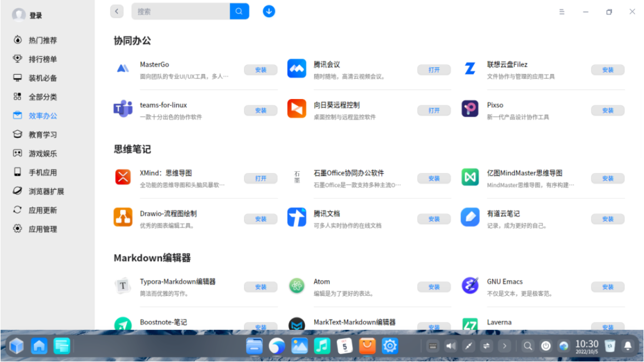Open the music player in the dock
The height and width of the screenshot is (362, 644).
(x=322, y=346)
